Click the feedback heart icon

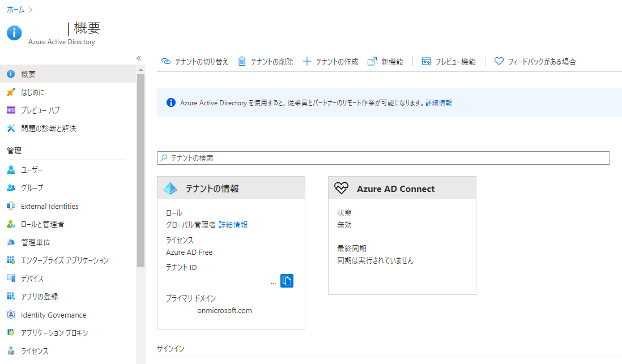499,62
